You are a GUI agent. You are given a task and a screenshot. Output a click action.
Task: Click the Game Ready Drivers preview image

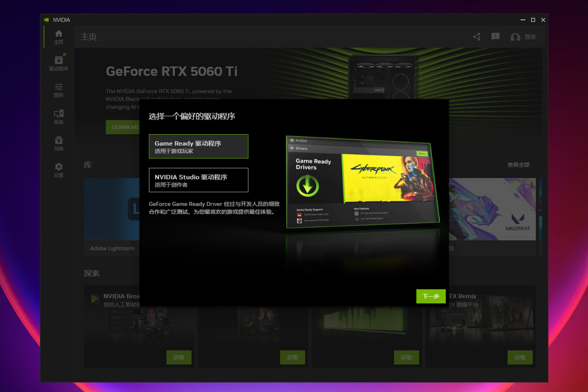tap(362, 182)
